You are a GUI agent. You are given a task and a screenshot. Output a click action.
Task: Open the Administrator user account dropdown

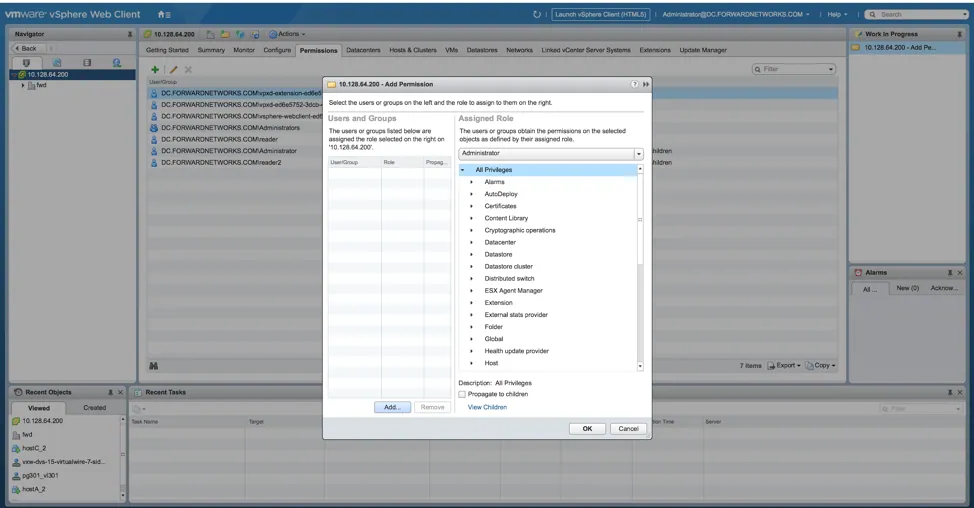pos(736,14)
